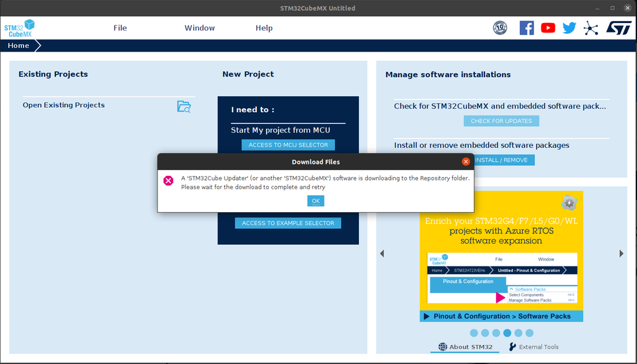637x364 pixels.
Task: Click 'Manage software installations' heading
Action: tap(448, 75)
